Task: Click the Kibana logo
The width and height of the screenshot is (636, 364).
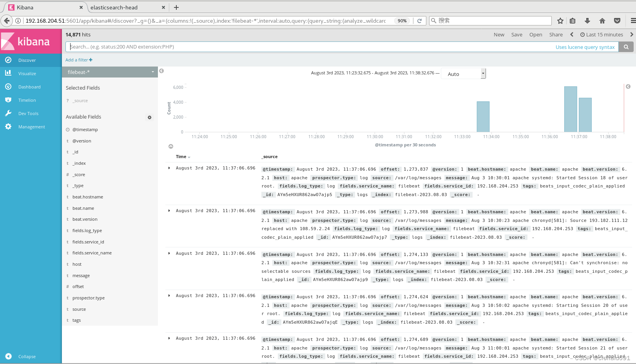Action: (31, 41)
